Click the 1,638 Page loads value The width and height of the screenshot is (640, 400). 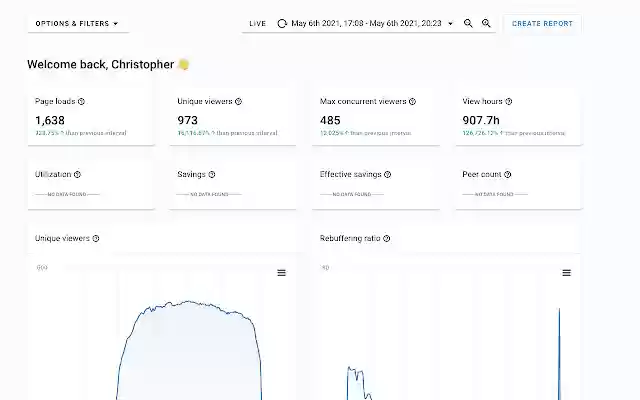coord(50,120)
